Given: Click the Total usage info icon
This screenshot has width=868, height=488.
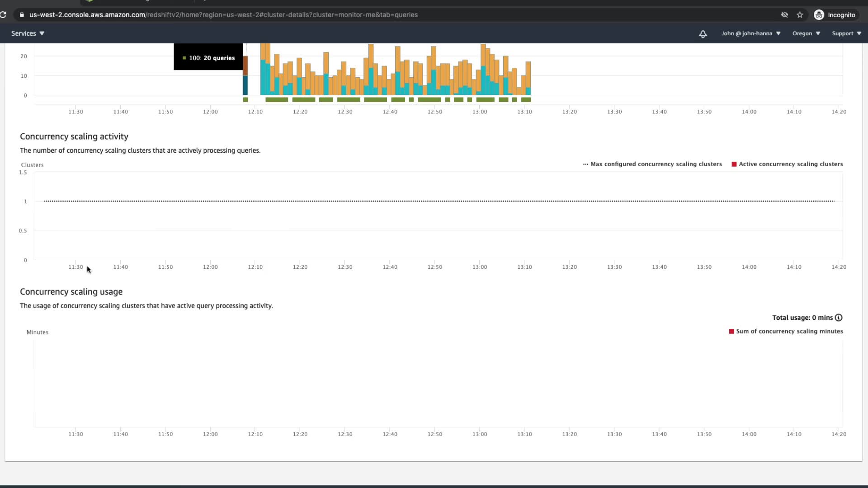Looking at the screenshot, I should (839, 318).
